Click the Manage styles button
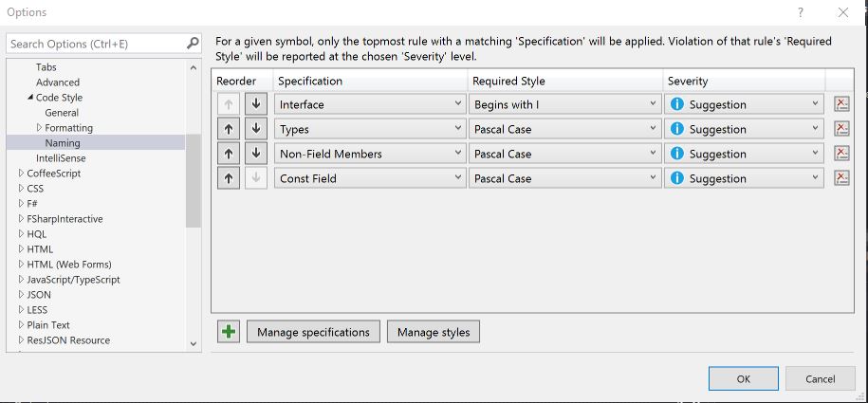Image resolution: width=868 pixels, height=403 pixels. click(434, 332)
